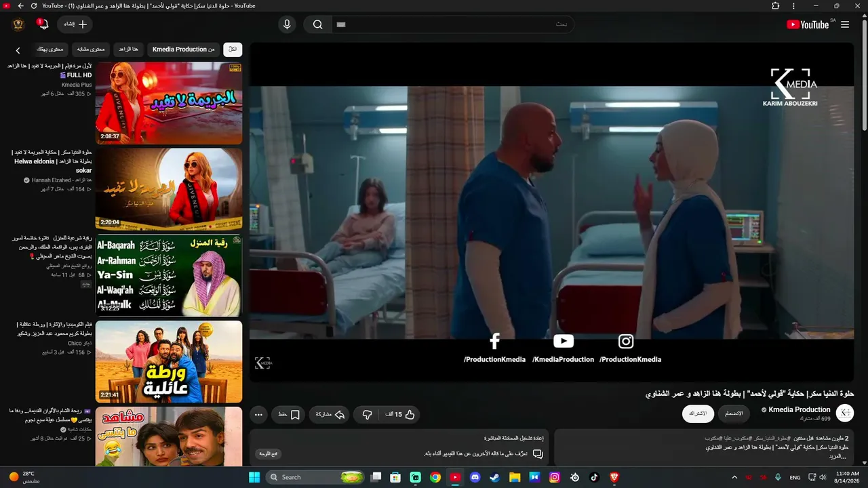
Task: Click the taskbar Search box
Action: [x=316, y=477]
